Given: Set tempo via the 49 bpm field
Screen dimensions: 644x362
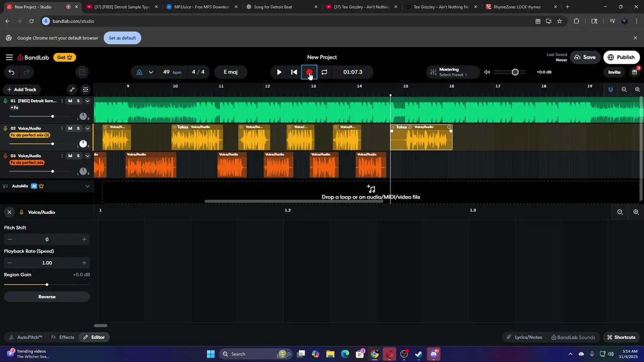Looking at the screenshot, I should (172, 72).
